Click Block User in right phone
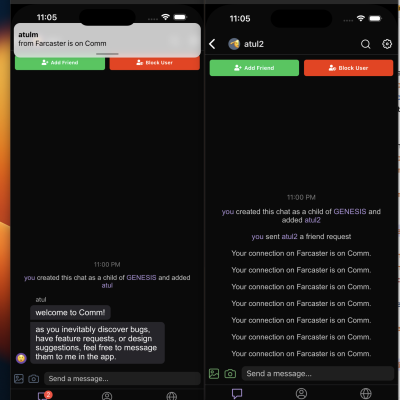 pos(349,68)
